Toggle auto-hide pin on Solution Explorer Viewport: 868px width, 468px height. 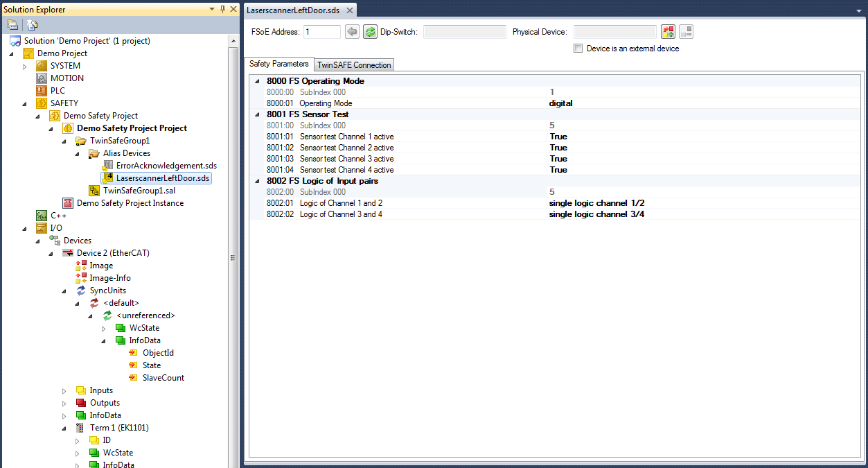coord(222,9)
